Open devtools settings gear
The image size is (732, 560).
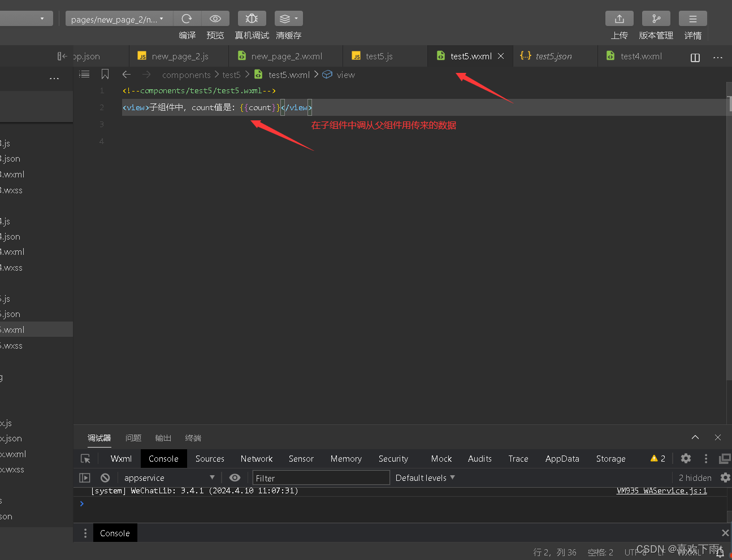[x=686, y=458]
